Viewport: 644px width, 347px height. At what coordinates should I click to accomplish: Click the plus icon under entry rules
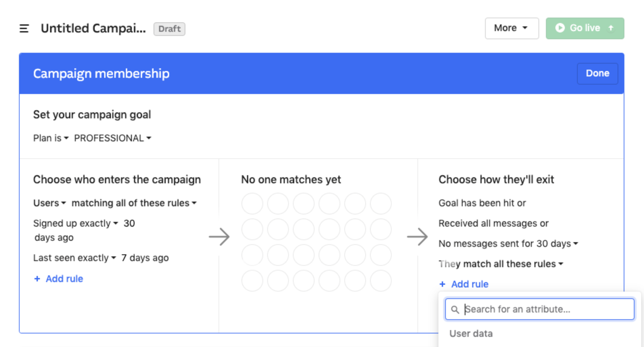[x=37, y=279]
